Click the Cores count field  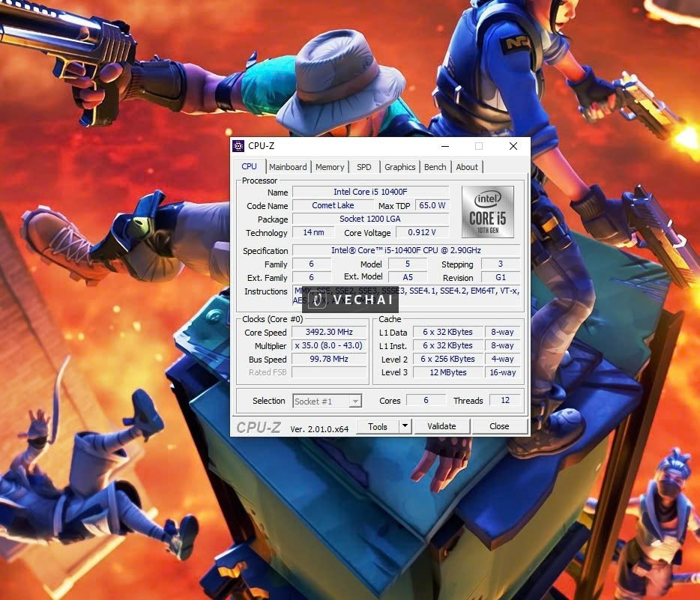click(x=426, y=400)
